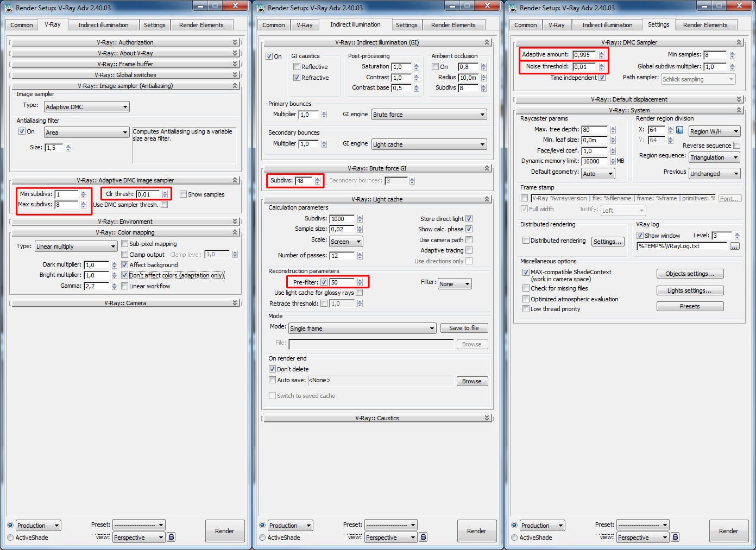Screen dimensions: 756x550
Task: Open Indirect illumination tab in left window
Action: coord(103,25)
